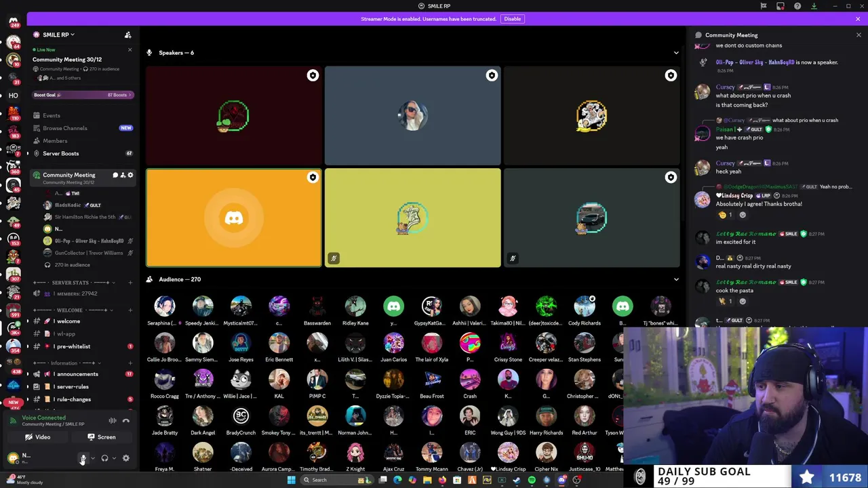This screenshot has height=488, width=868.
Task: Open Server Boosts
Action: click(x=81, y=153)
